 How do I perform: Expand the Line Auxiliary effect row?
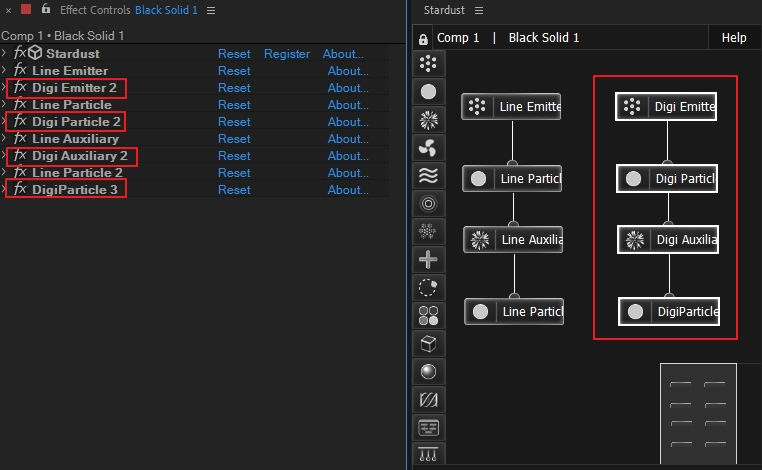coord(4,138)
